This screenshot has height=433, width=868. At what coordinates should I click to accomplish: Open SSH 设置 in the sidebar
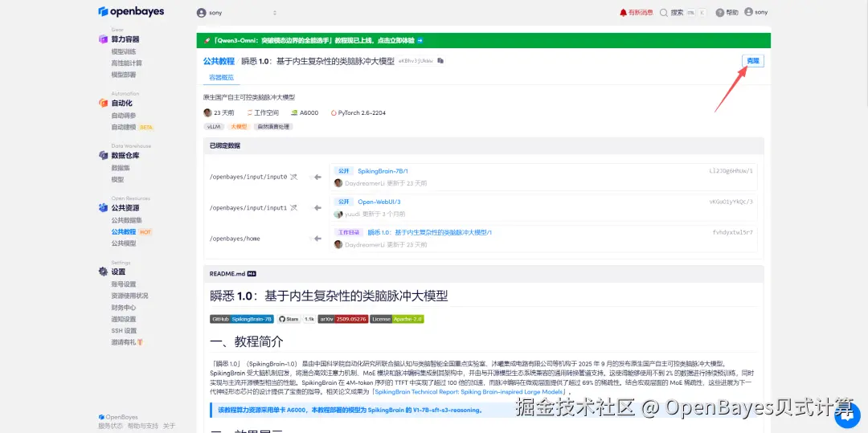coord(124,331)
